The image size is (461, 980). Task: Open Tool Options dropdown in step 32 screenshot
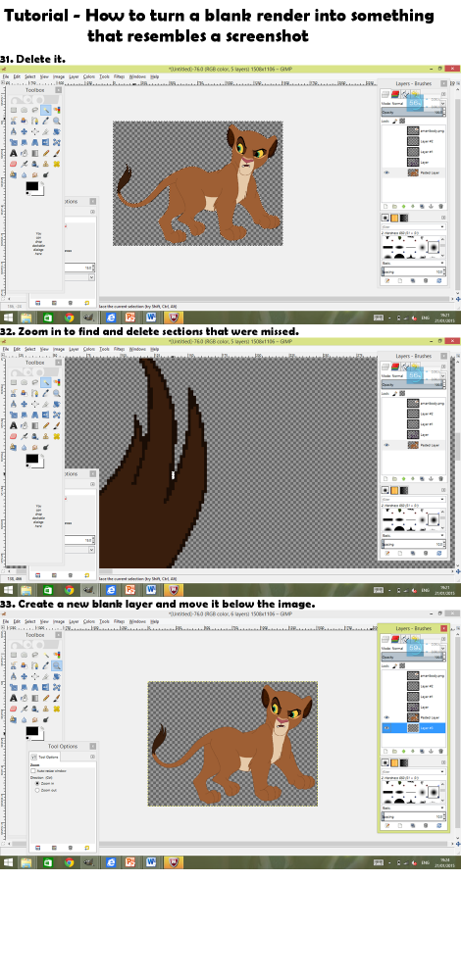[90, 550]
